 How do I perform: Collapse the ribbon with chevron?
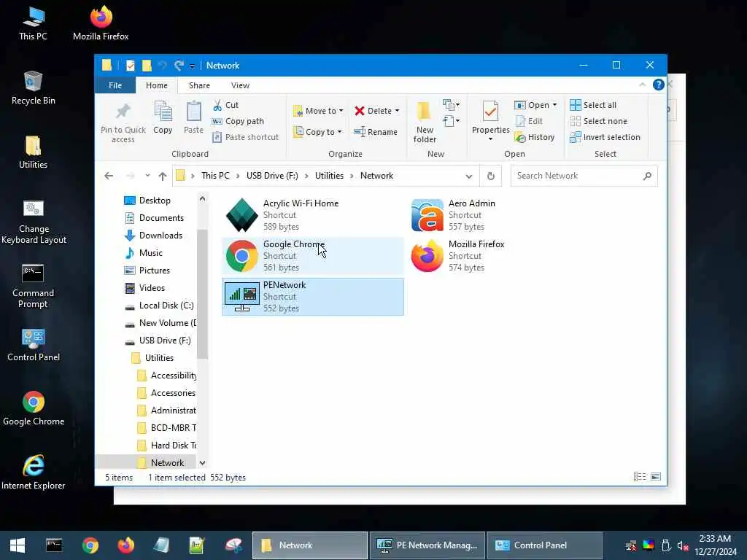[642, 85]
